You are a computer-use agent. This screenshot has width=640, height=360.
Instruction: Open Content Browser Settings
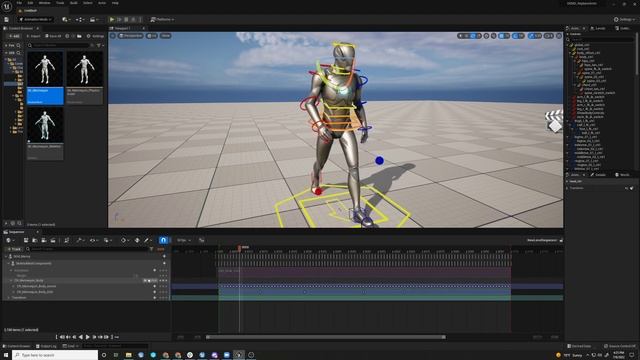tap(96, 36)
